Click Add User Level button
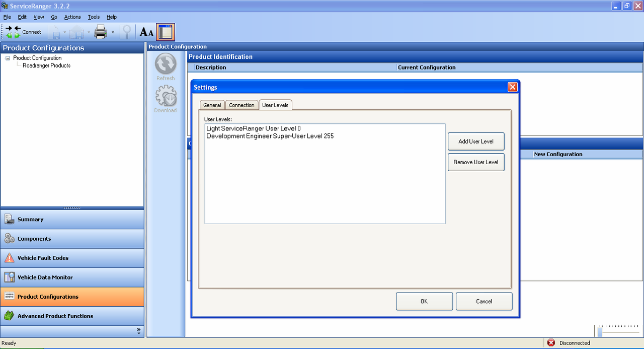This screenshot has width=644, height=349. click(476, 142)
